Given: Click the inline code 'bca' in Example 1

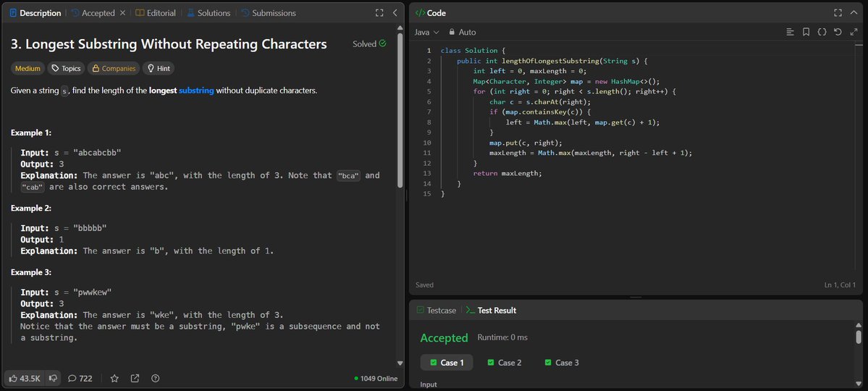Looking at the screenshot, I should point(349,175).
